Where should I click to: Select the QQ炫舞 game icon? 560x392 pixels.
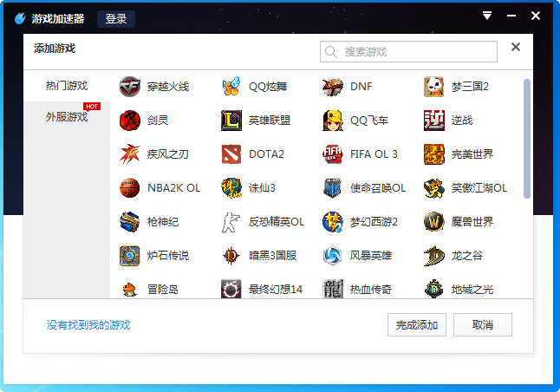231,87
